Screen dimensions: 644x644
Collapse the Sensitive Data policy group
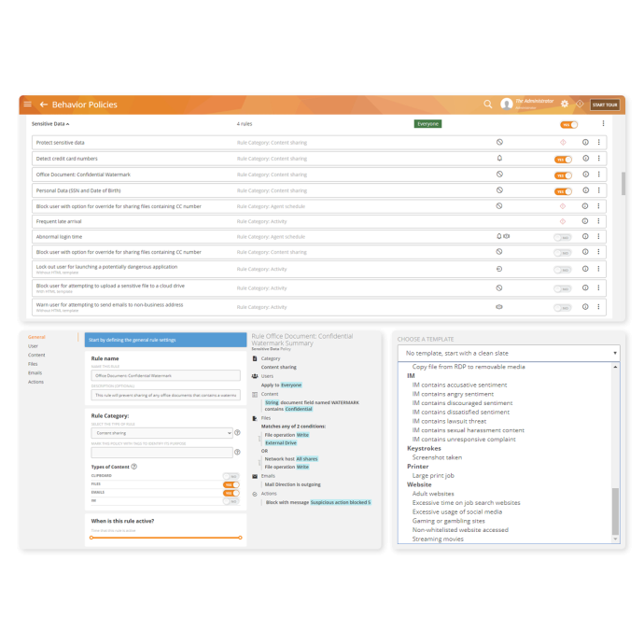tap(51, 123)
